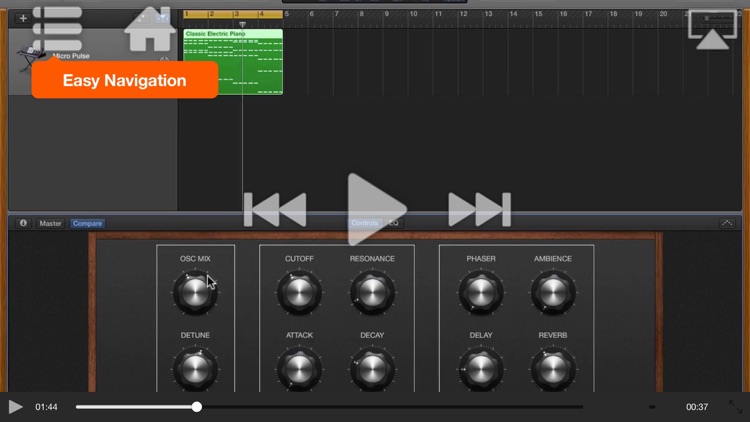Screen dimensions: 750x422
Task: Click the arpeggiator icon in Smart Controls
Action: (x=727, y=223)
